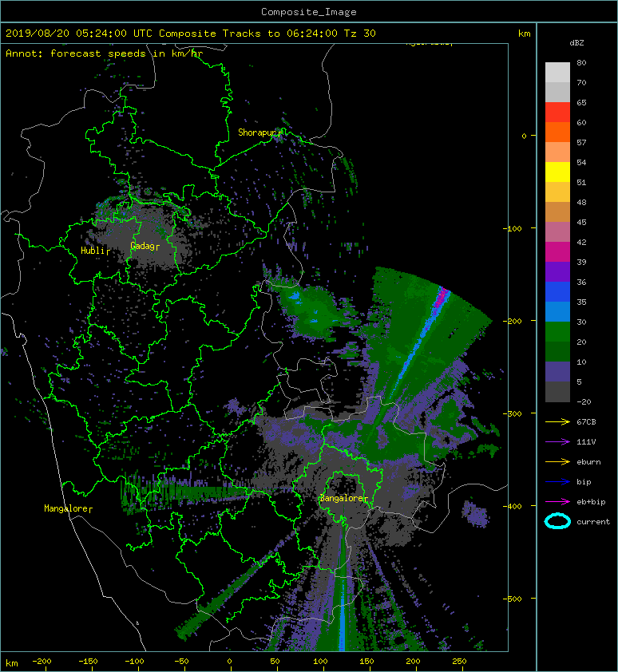Click the purple 111V track arrow

557,442
